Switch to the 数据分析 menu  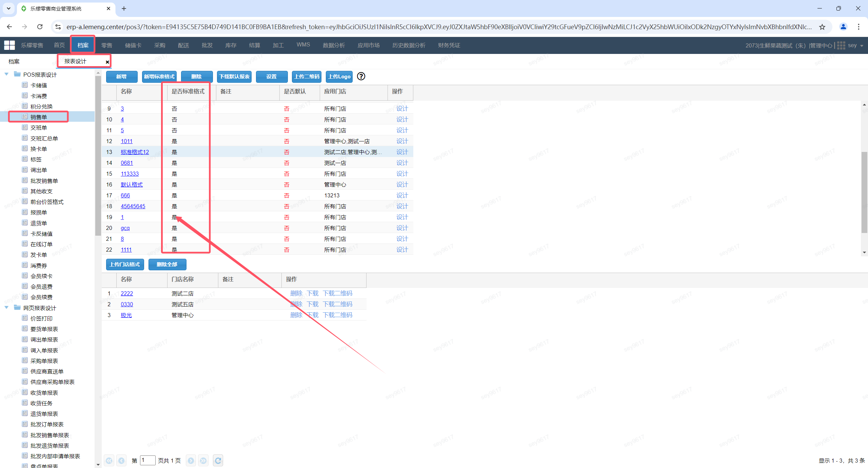[334, 45]
